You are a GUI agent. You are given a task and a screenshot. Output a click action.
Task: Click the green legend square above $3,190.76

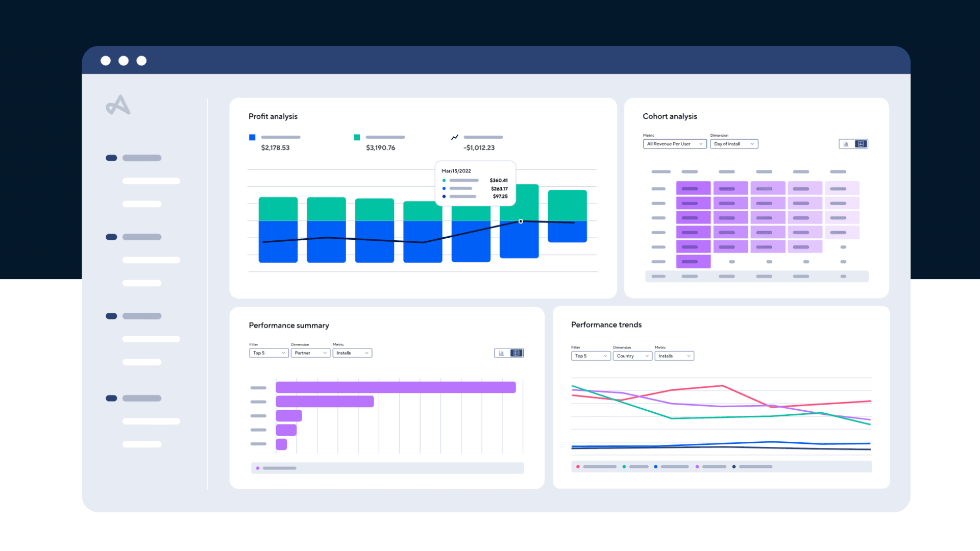point(357,137)
